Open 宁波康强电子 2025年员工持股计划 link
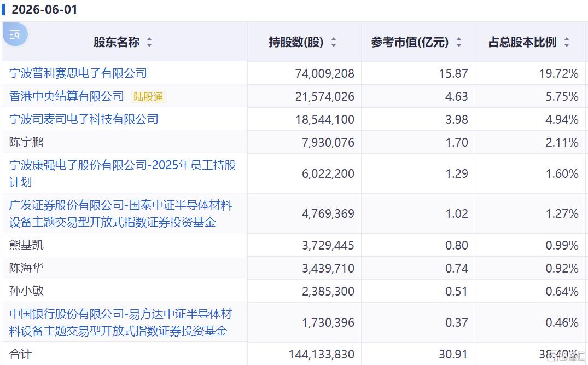This screenshot has height=365, width=588. 123,173
